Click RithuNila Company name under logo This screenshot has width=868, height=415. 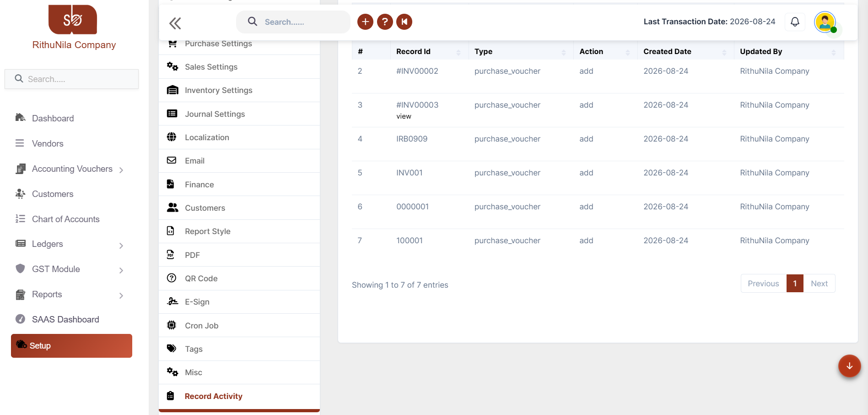(74, 45)
